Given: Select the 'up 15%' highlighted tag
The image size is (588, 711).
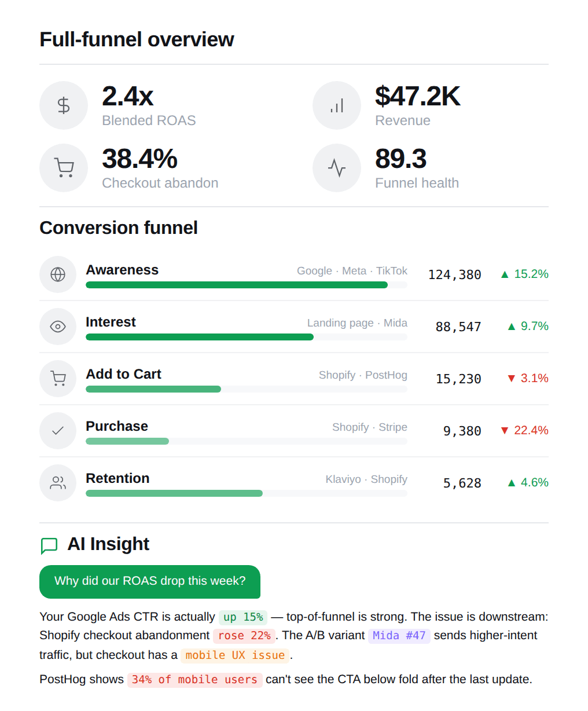Looking at the screenshot, I should 242,617.
